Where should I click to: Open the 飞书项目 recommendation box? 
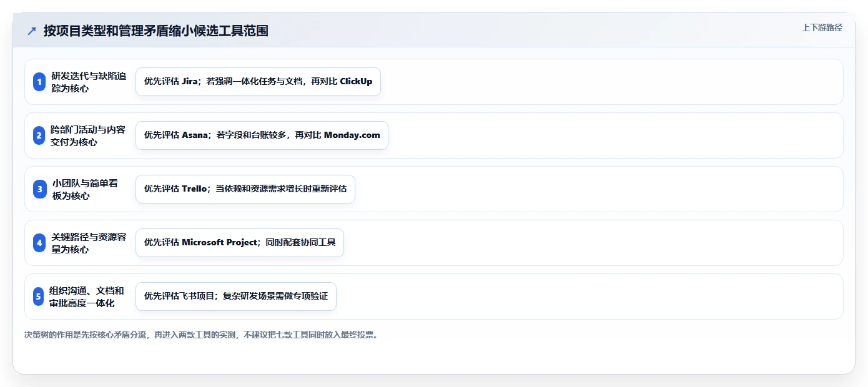pyautogui.click(x=236, y=296)
